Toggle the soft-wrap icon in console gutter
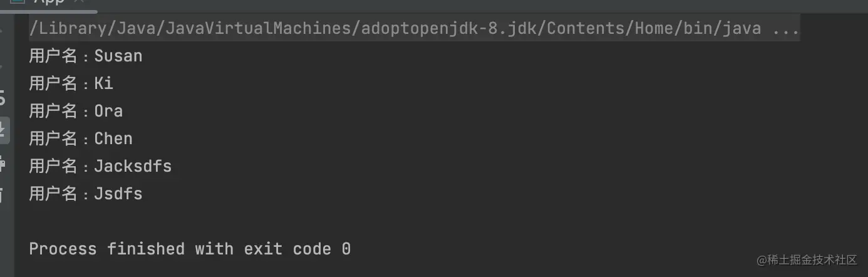Image resolution: width=868 pixels, height=277 pixels. [3, 98]
